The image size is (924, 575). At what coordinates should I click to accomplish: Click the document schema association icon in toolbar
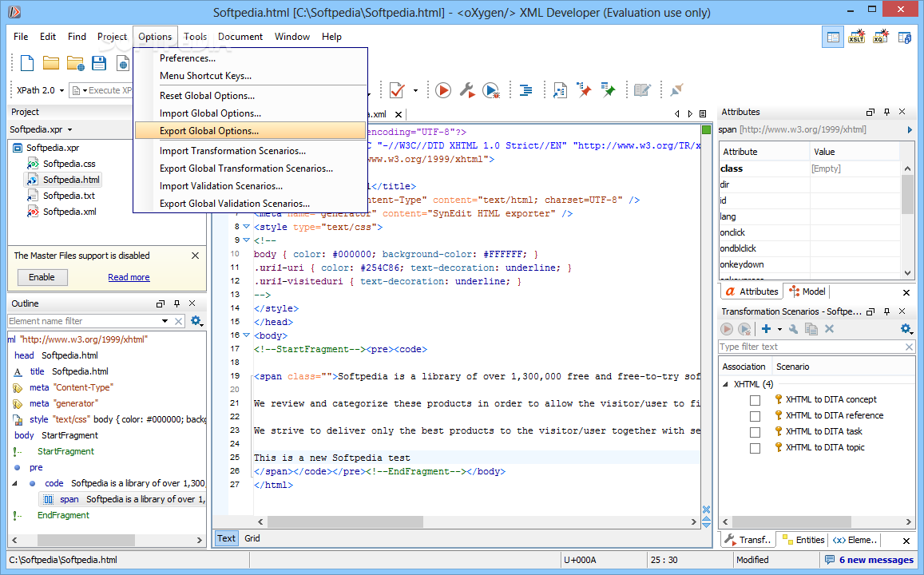[x=560, y=90]
